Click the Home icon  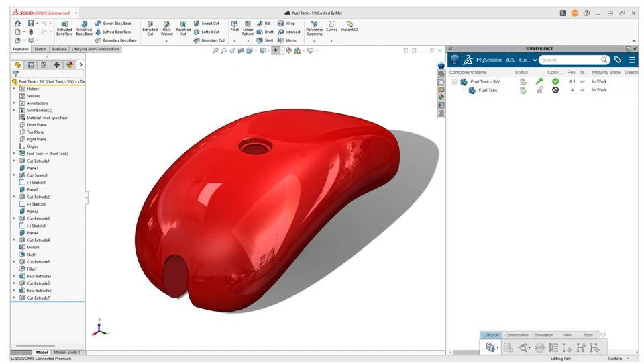coord(17,24)
